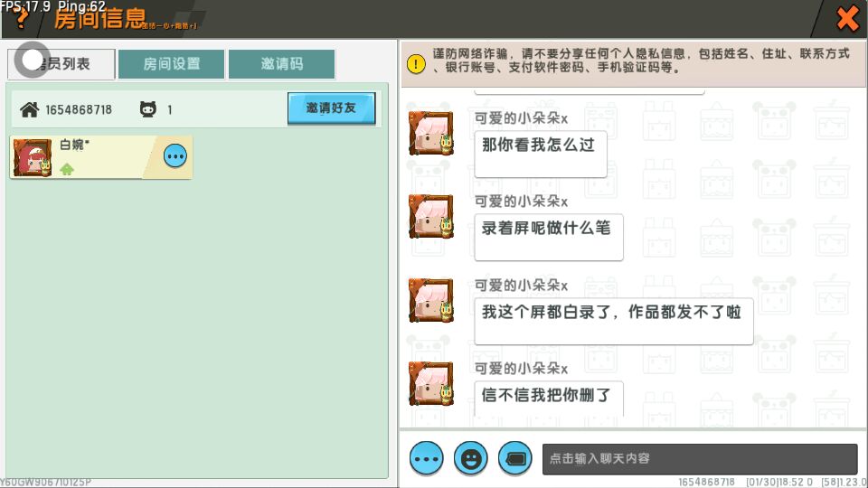Click the house icon next to room number
868x488 pixels.
[x=29, y=109]
